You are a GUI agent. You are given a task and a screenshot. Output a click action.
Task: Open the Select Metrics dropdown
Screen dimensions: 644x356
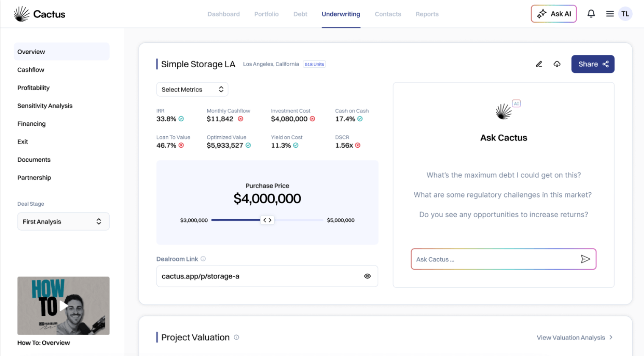(192, 89)
